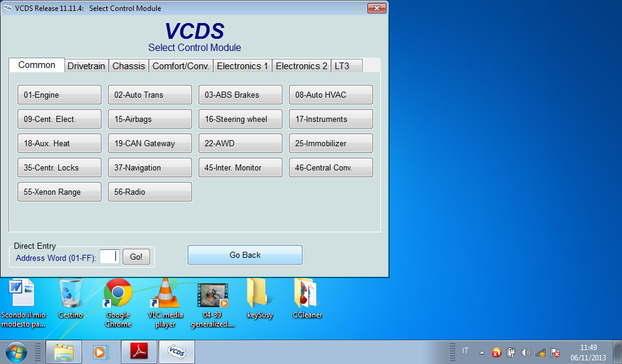Open the Comfort/Conv. tab
Image resolution: width=622 pixels, height=364 pixels.
[x=181, y=66]
